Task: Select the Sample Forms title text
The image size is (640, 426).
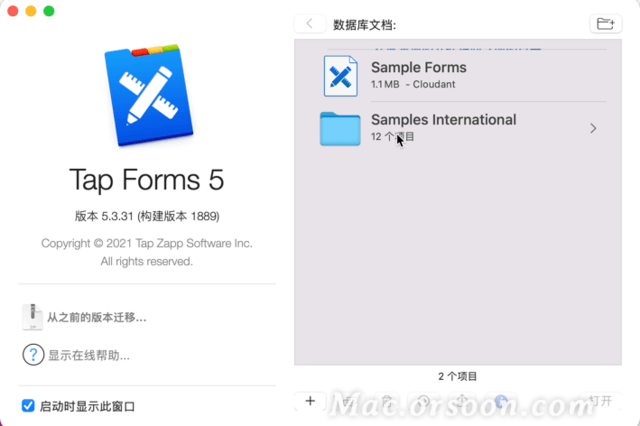Action: click(418, 67)
